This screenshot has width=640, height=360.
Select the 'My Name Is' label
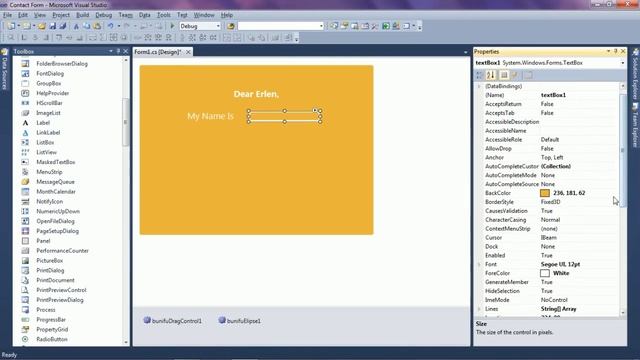(210, 116)
